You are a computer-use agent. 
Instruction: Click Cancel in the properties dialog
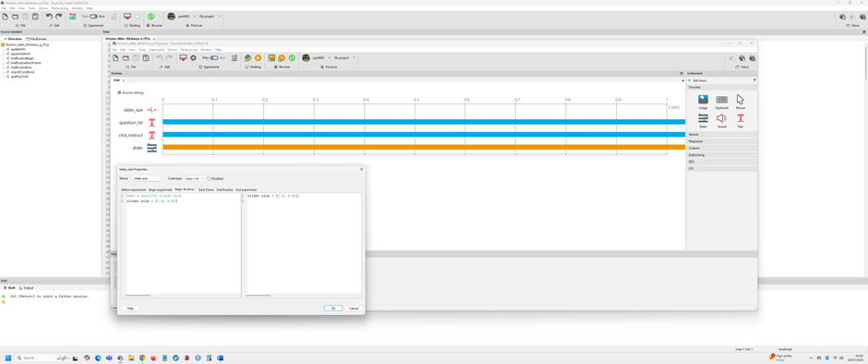coord(354,308)
